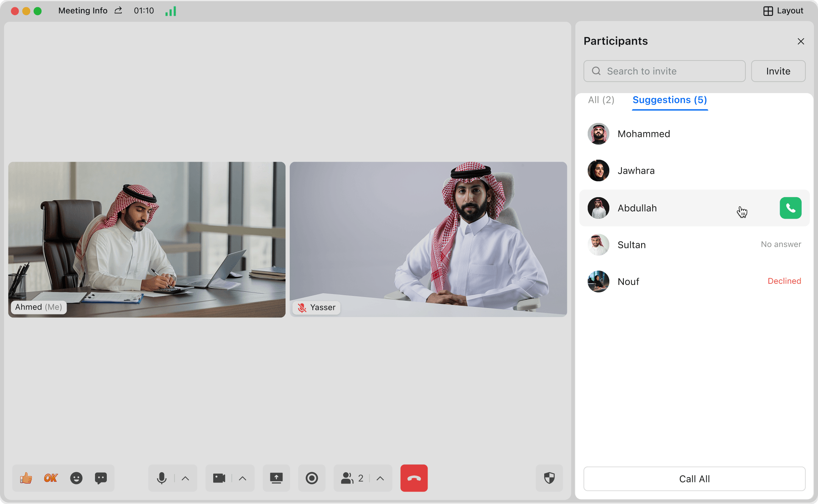Select the Suggestions (5) tab
This screenshot has height=504, width=818.
point(670,100)
